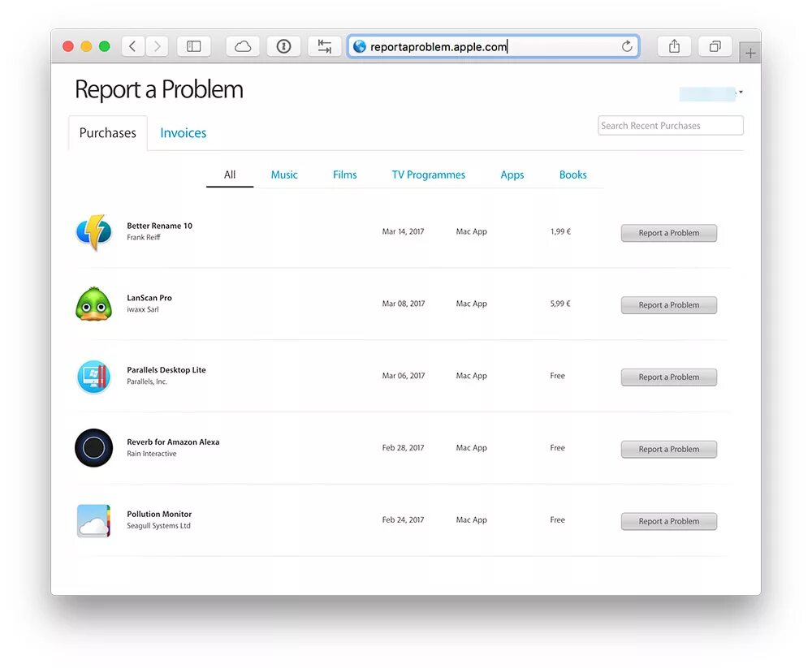Click the tab arrows extension icon
This screenshot has height=668, width=812.
[x=325, y=46]
